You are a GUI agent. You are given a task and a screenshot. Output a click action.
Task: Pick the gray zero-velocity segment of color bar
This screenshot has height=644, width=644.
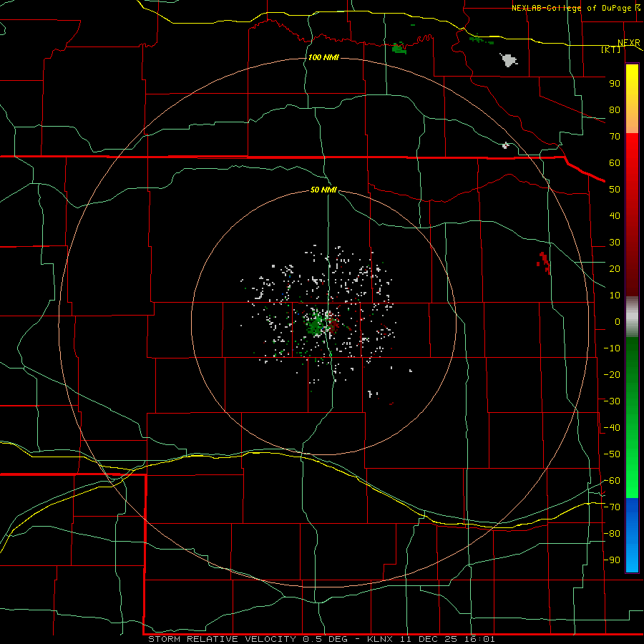click(x=632, y=317)
